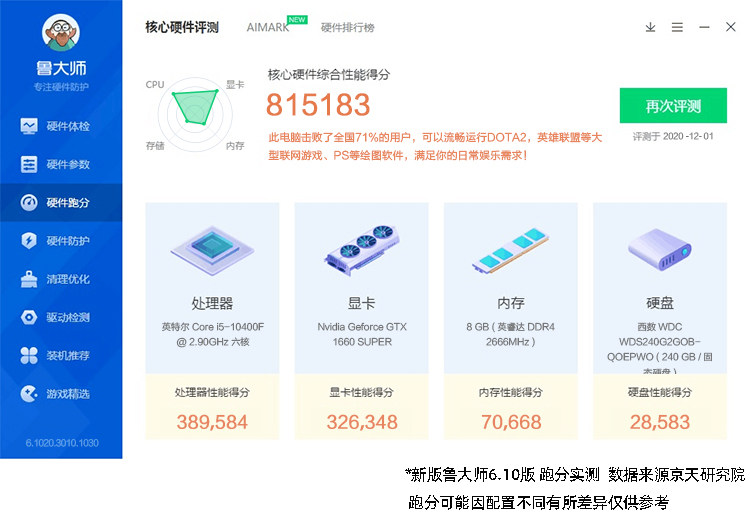The height and width of the screenshot is (515, 750).
Task: Click the 清理优化 broom icon
Action: [29, 279]
